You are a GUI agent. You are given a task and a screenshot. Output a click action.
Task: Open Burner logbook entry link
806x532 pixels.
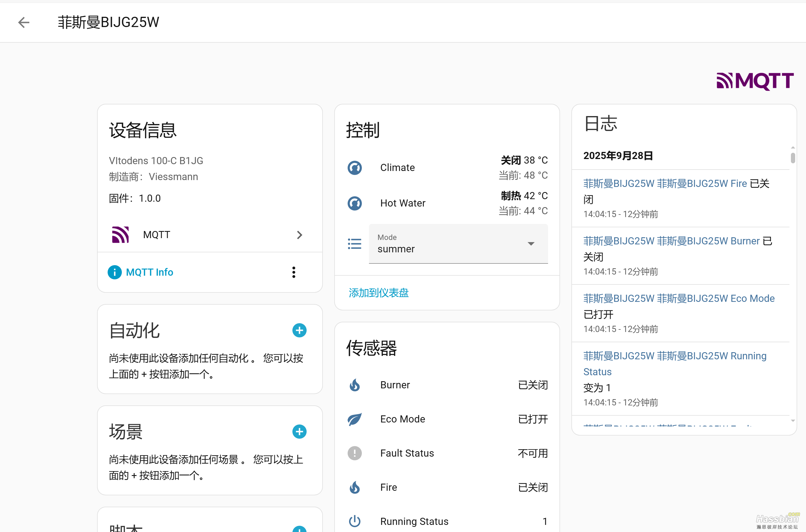(x=671, y=241)
